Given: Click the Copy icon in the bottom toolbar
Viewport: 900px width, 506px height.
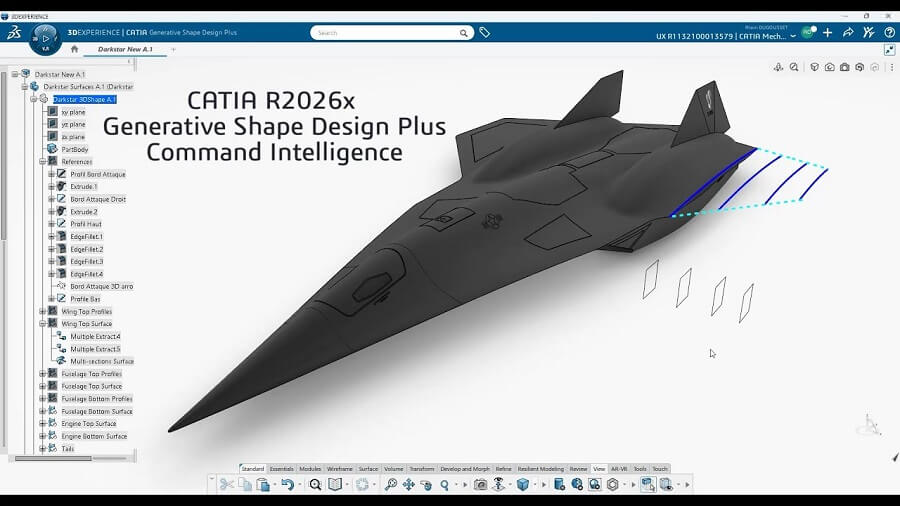Looking at the screenshot, I should pyautogui.click(x=245, y=485).
